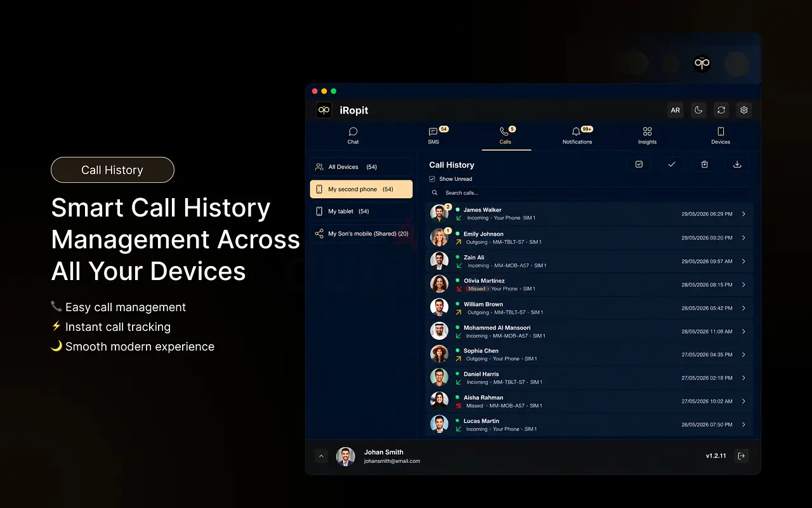Image resolution: width=812 pixels, height=508 pixels.
Task: Click the mark-as-read checkmark icon
Action: point(672,164)
